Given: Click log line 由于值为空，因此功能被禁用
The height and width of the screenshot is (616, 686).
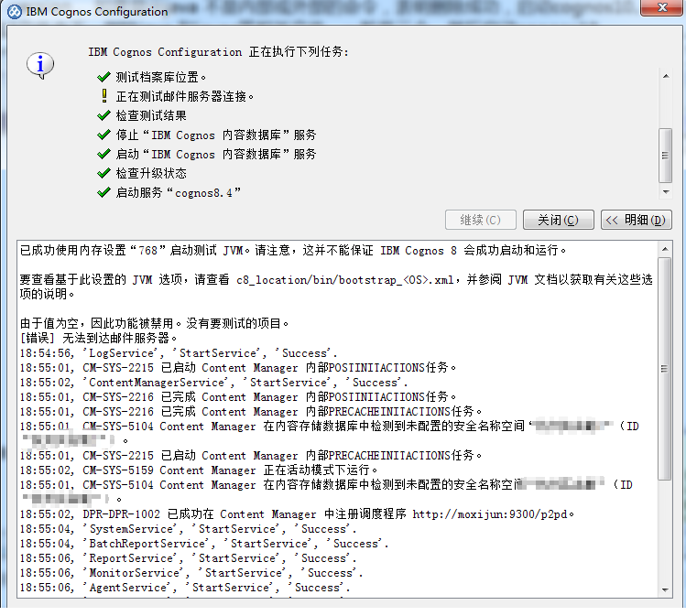Looking at the screenshot, I should (x=154, y=323).
